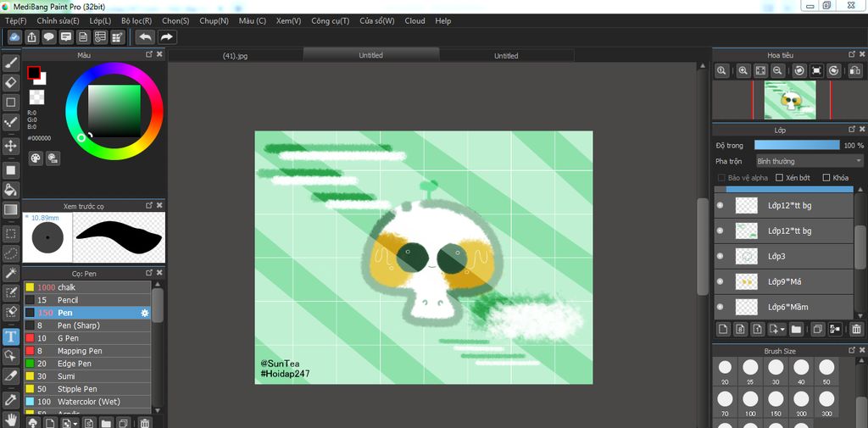Click the speech bubble icon
The width and height of the screenshot is (868, 428).
49,37
